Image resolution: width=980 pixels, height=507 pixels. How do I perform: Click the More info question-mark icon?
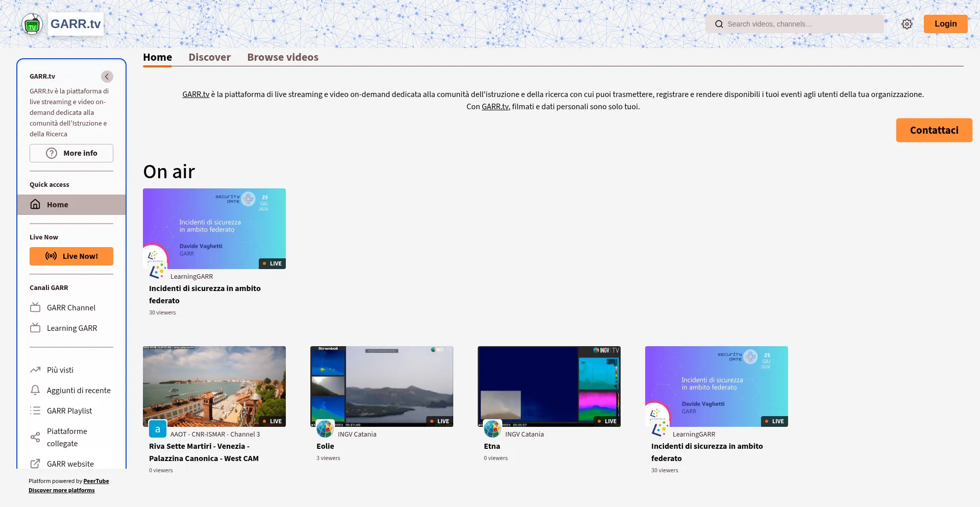tap(52, 153)
